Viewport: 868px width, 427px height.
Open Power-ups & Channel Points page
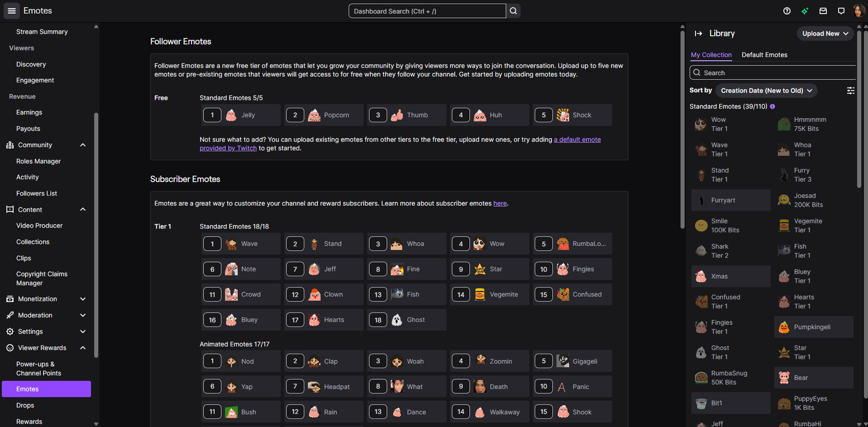pos(39,368)
